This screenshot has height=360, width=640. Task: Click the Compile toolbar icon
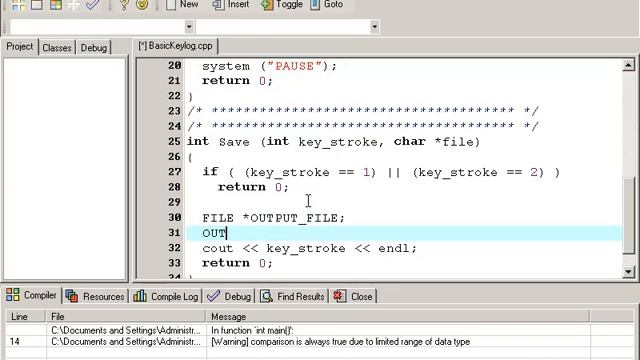(18, 5)
